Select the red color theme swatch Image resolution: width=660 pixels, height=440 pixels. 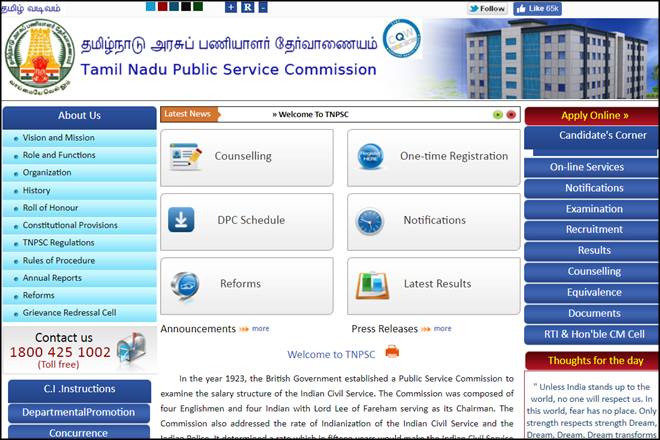point(163,7)
